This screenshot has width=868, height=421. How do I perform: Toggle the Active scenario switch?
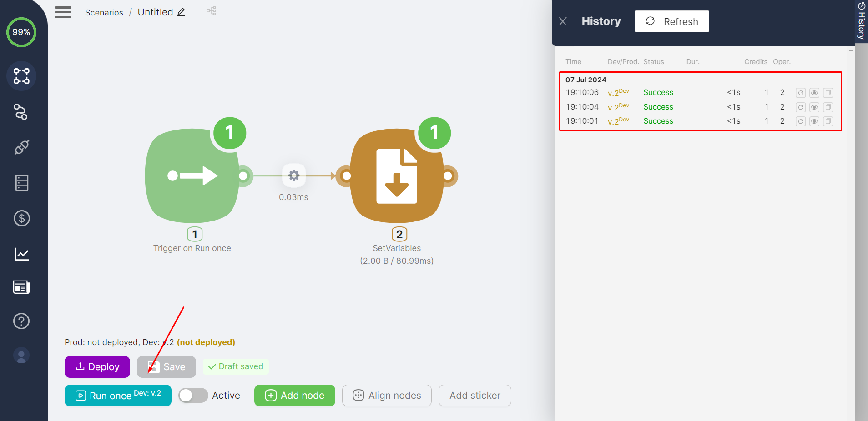point(193,396)
